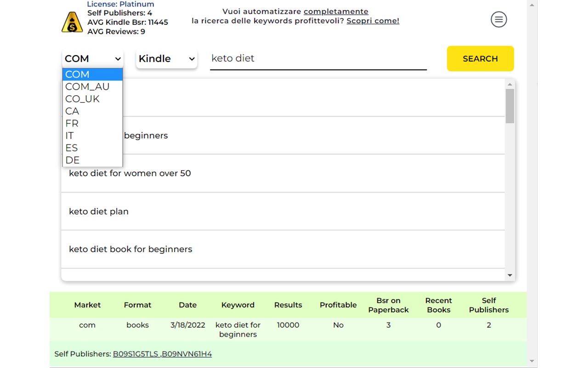
Task: Open the Kindle format dropdown
Action: [167, 59]
